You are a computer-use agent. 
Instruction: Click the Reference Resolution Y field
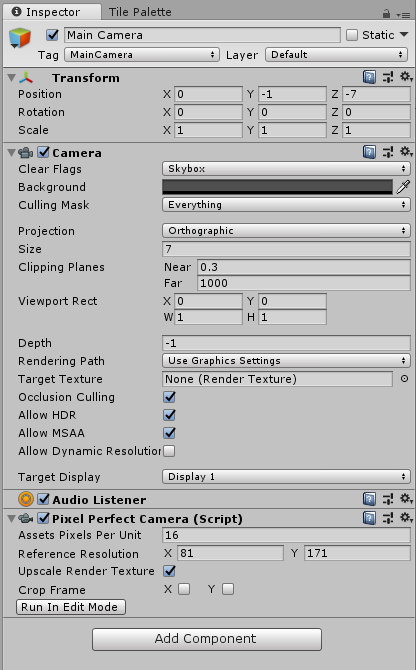pos(357,553)
